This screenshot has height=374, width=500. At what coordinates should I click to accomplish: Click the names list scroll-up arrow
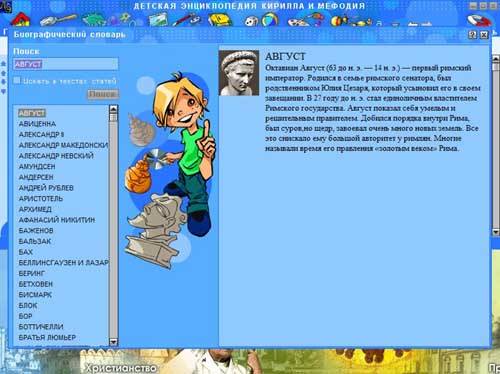point(113,109)
